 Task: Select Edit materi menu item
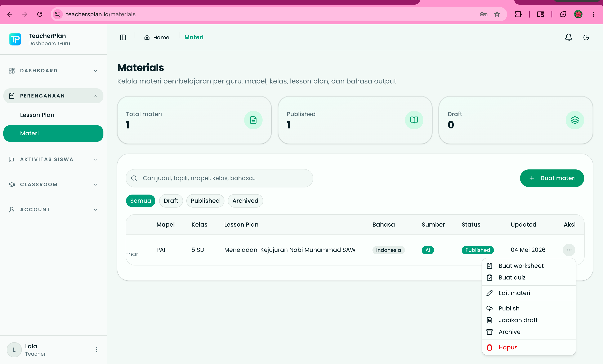[529, 293]
